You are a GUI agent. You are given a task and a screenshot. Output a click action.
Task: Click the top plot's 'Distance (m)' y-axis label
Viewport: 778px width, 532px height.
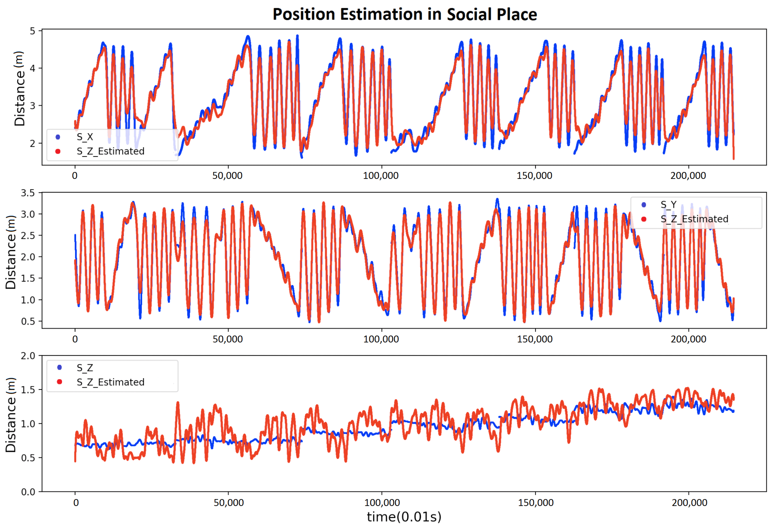pyautogui.click(x=19, y=89)
